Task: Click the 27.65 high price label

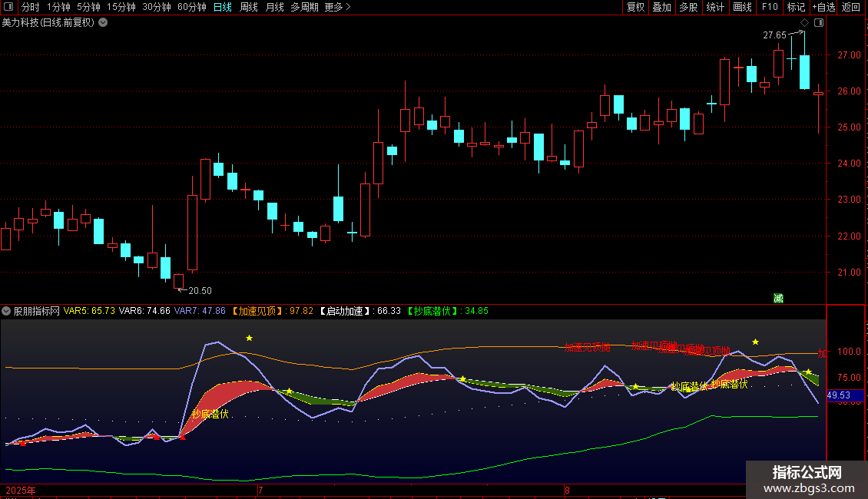Action: click(x=774, y=35)
